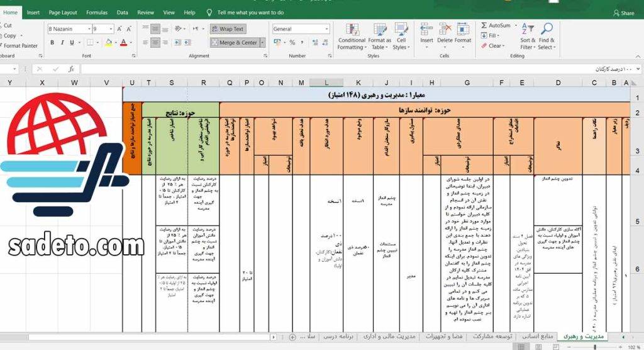Open Find & Select menu
644x350 pixels.
point(547,36)
